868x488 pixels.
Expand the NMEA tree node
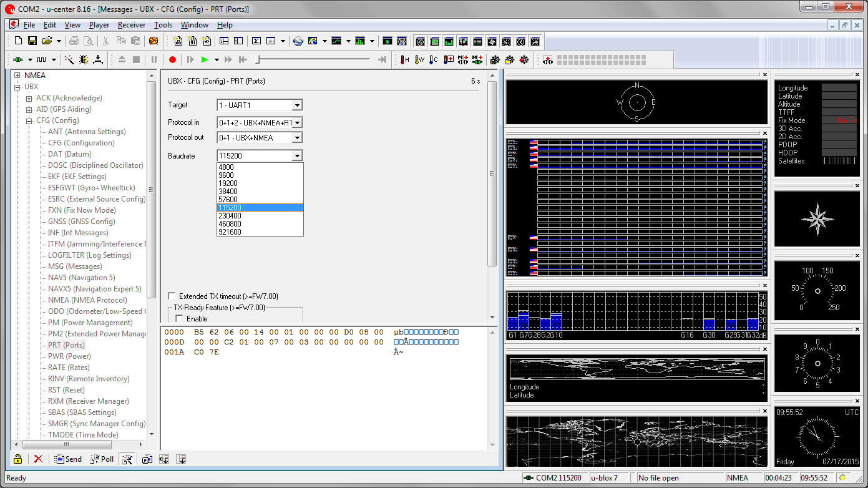click(x=17, y=76)
